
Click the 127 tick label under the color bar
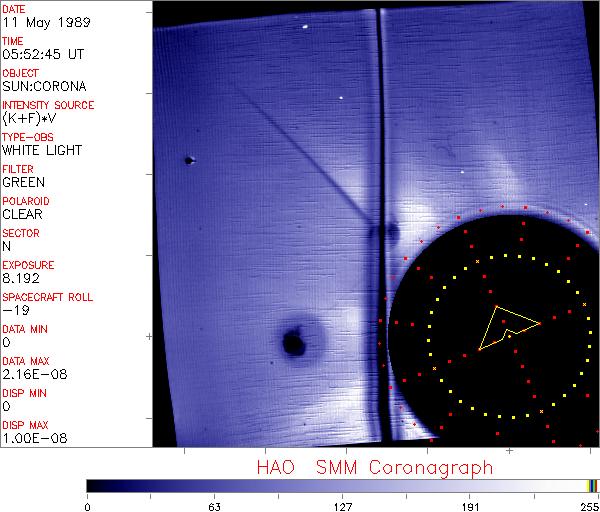(342, 505)
